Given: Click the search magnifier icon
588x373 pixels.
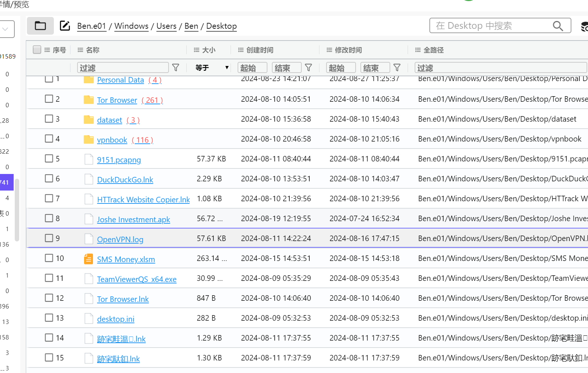Looking at the screenshot, I should 558,26.
